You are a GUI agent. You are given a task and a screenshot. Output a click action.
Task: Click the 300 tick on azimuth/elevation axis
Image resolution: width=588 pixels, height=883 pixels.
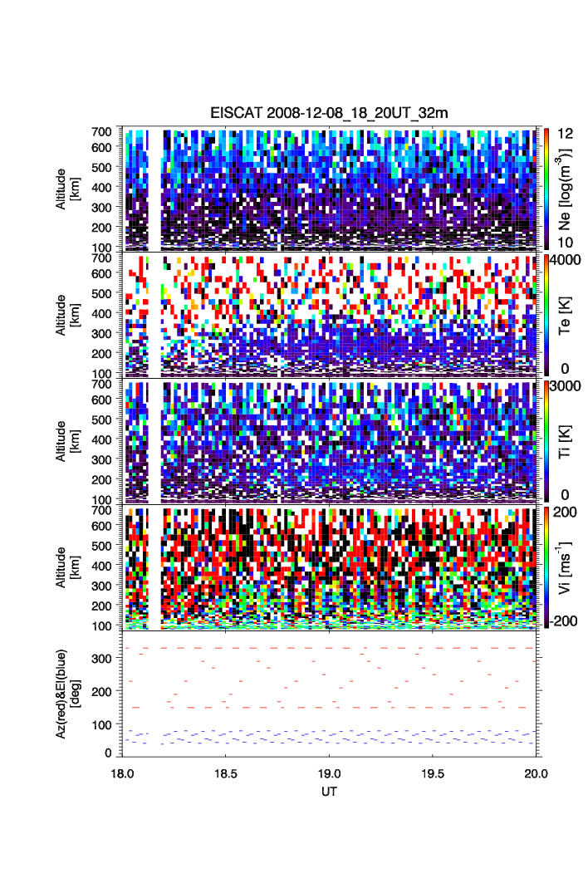[101, 659]
